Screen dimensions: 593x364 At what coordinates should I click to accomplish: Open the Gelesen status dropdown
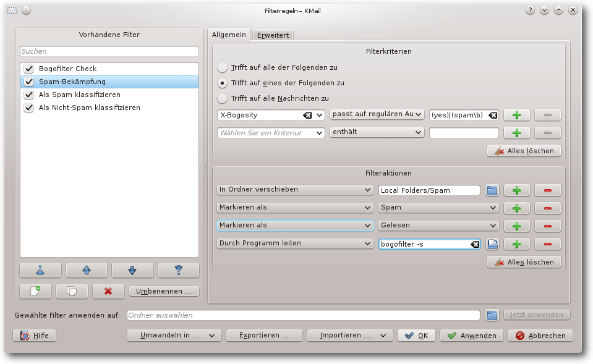(x=438, y=226)
